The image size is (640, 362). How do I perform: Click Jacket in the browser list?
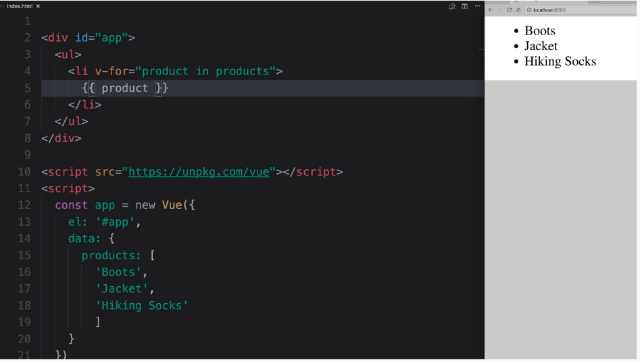tap(541, 46)
